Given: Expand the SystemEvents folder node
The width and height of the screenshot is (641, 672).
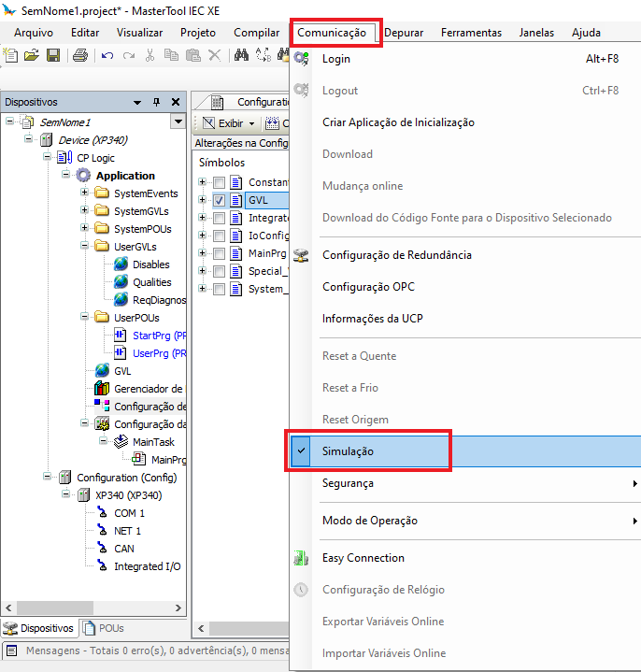Looking at the screenshot, I should [x=85, y=193].
